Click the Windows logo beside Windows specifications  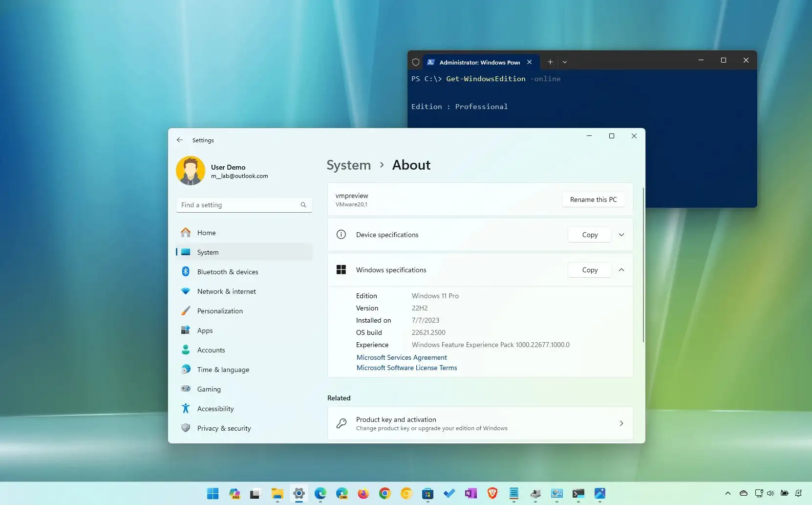coord(341,270)
